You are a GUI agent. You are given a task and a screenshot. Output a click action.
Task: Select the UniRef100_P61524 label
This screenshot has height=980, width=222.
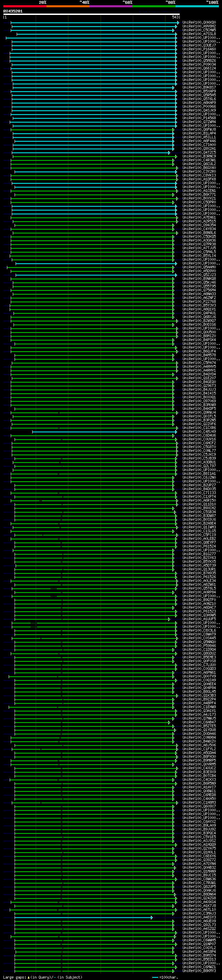coord(199,546)
